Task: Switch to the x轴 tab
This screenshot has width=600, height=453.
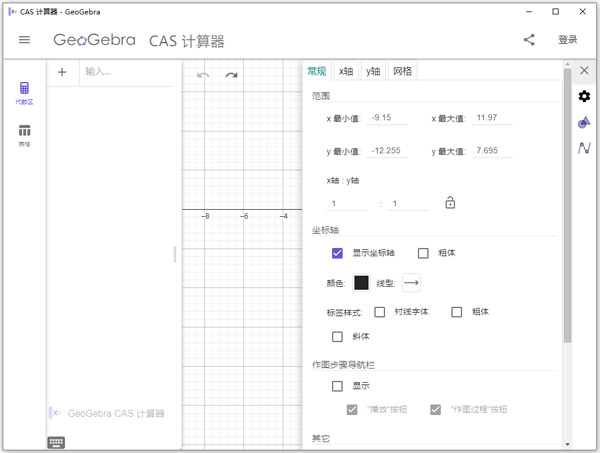Action: click(x=346, y=71)
